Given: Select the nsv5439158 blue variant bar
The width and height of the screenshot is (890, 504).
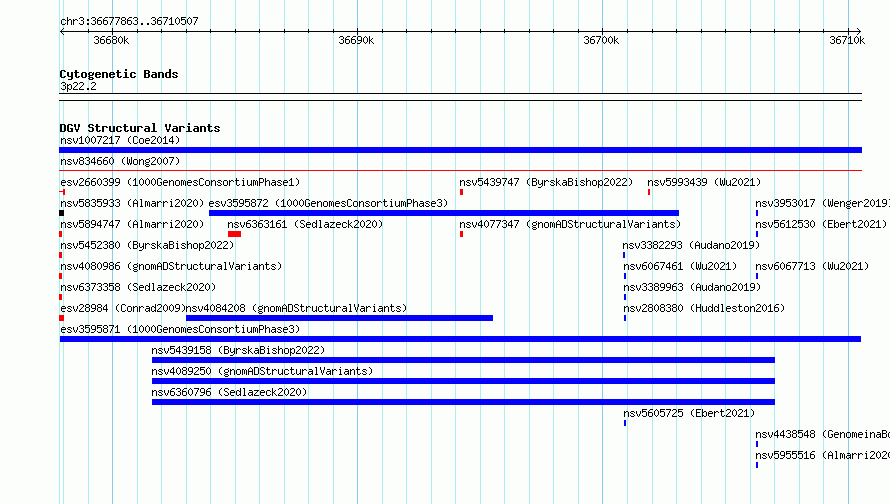Looking at the screenshot, I should [463, 360].
